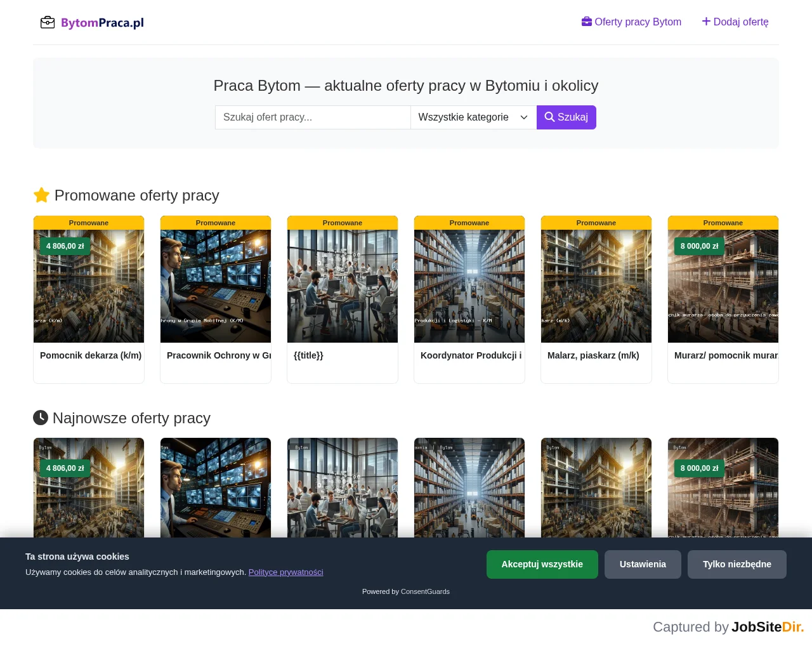Click promoted Pomocnik dekarza warehouse thumbnail

(89, 286)
